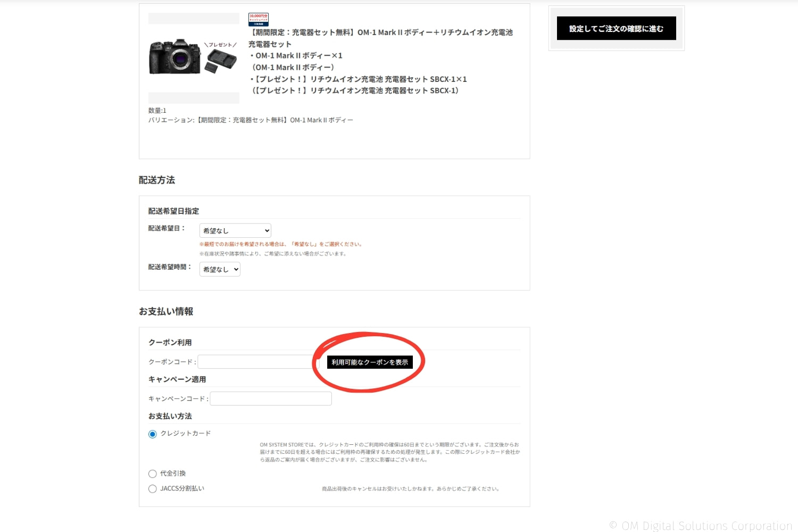Click the お支払い方法 label
Image resolution: width=798 pixels, height=532 pixels.
(170, 416)
